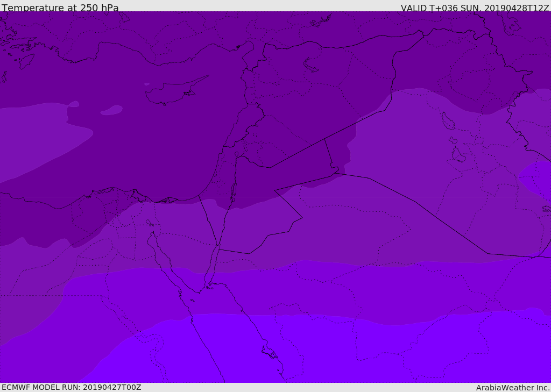This screenshot has height=392, width=551.
Task: Click the 'ArabiaWeather Inc.' credit text
Action: click(x=513, y=388)
